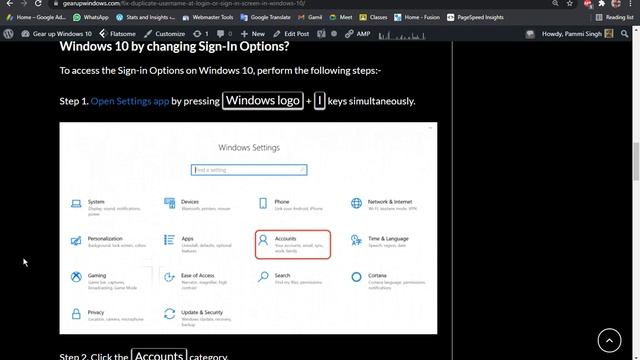Screen dimensions: 640x360
Task: Click Time & Language in Settings image
Action: point(380,241)
